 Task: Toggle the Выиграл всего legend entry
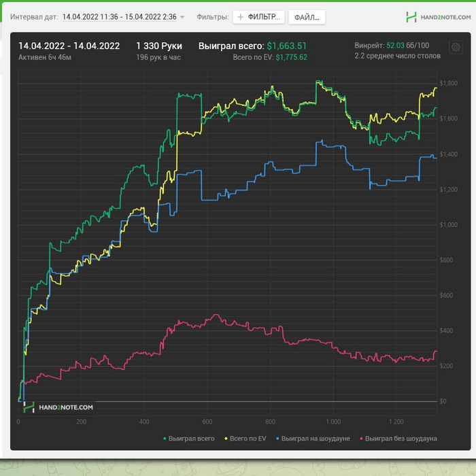(x=189, y=439)
